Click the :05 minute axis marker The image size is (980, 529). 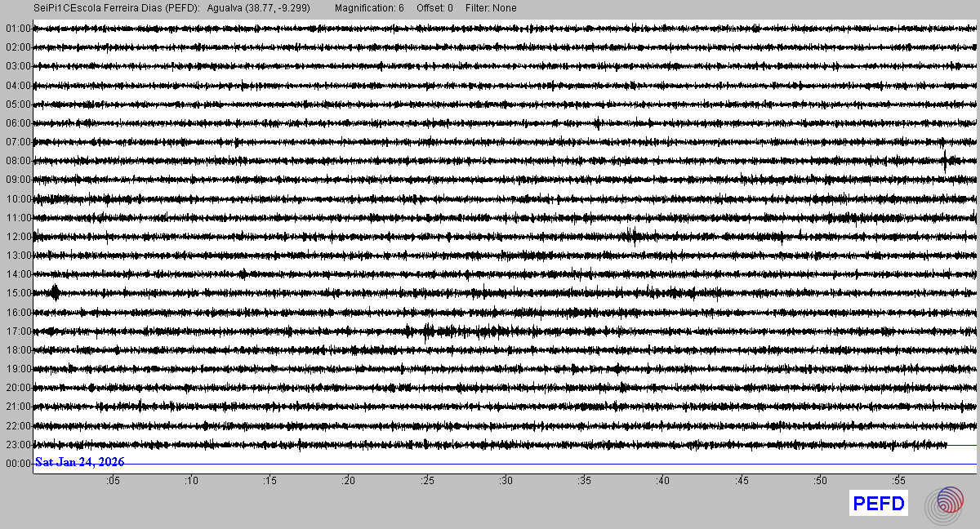113,481
